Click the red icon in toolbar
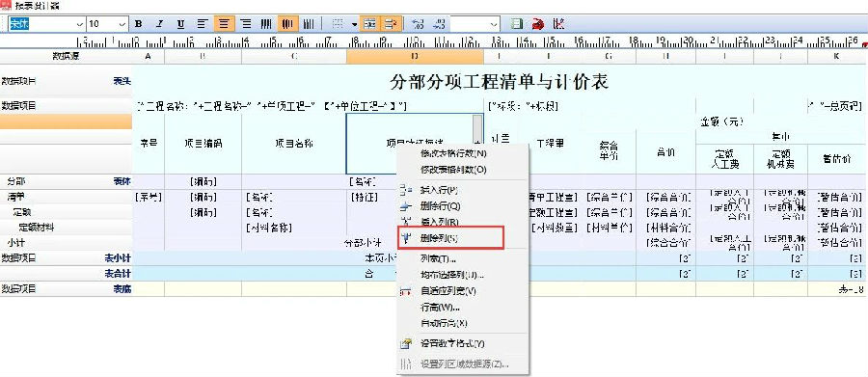The height and width of the screenshot is (377, 868). [537, 24]
